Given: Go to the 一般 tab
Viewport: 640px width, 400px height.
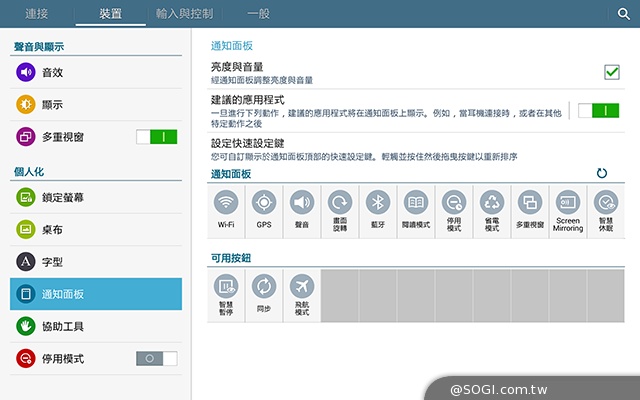Looking at the screenshot, I should tap(258, 14).
